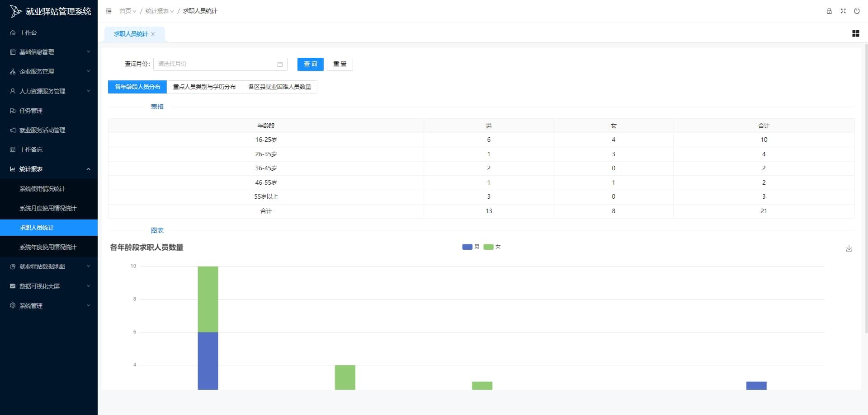The width and height of the screenshot is (868, 415).
Task: Click the calendar icon in month field
Action: (x=280, y=64)
